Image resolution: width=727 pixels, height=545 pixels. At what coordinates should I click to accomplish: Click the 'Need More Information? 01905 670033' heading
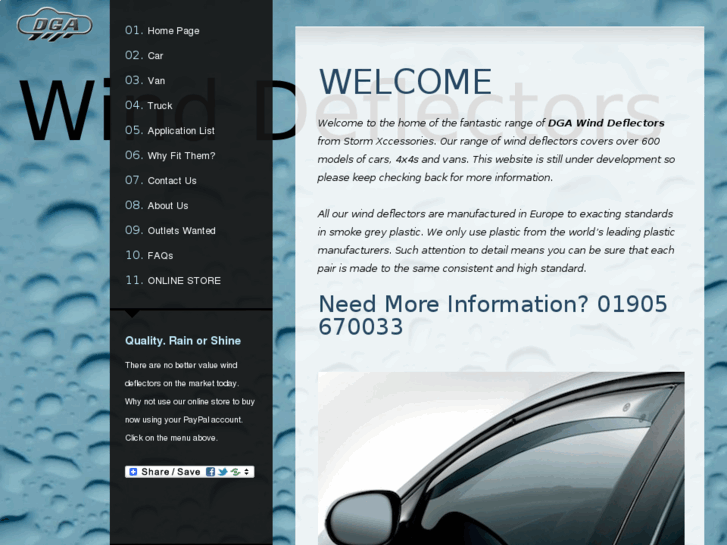(x=493, y=315)
